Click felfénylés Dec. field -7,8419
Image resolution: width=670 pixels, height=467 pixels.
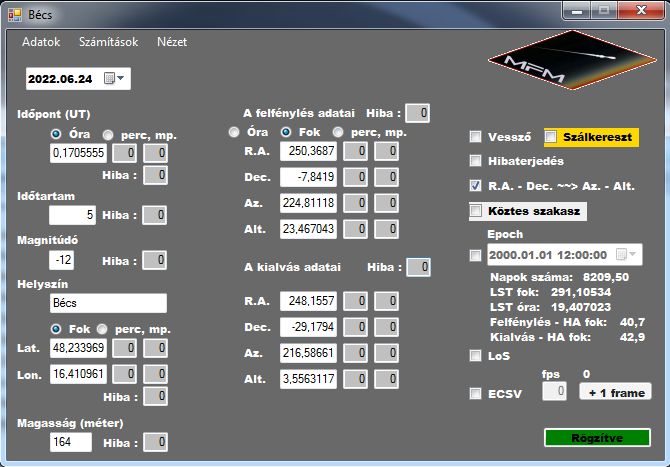click(x=308, y=177)
